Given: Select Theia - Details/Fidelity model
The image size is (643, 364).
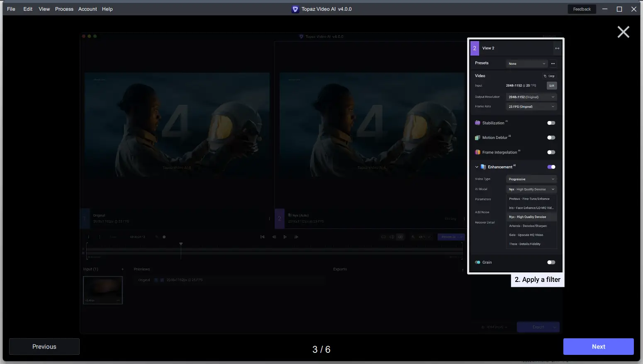Looking at the screenshot, I should pyautogui.click(x=531, y=244).
